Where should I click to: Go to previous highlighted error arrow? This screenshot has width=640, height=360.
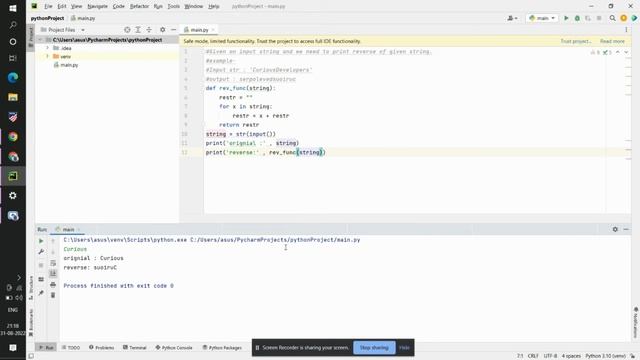coord(618,52)
